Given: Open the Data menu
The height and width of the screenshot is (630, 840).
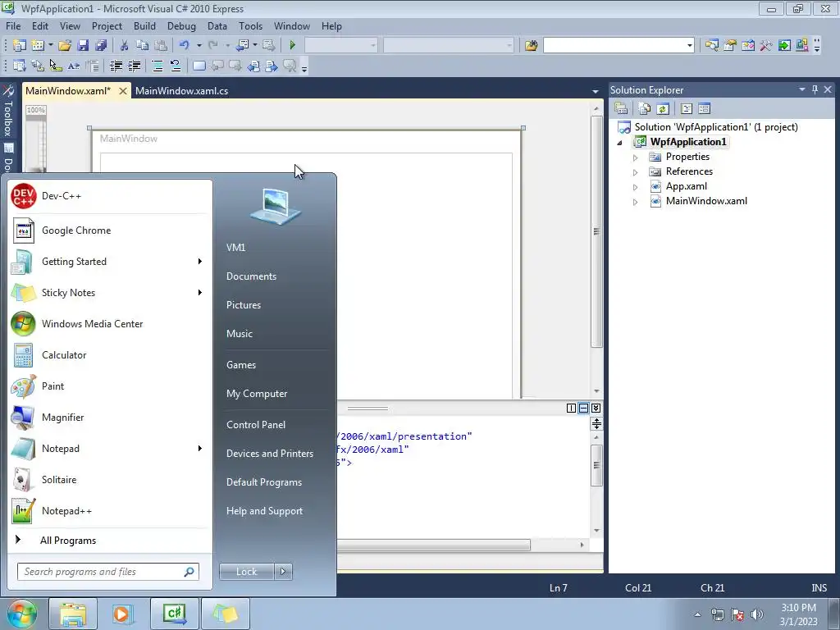Looking at the screenshot, I should (217, 25).
